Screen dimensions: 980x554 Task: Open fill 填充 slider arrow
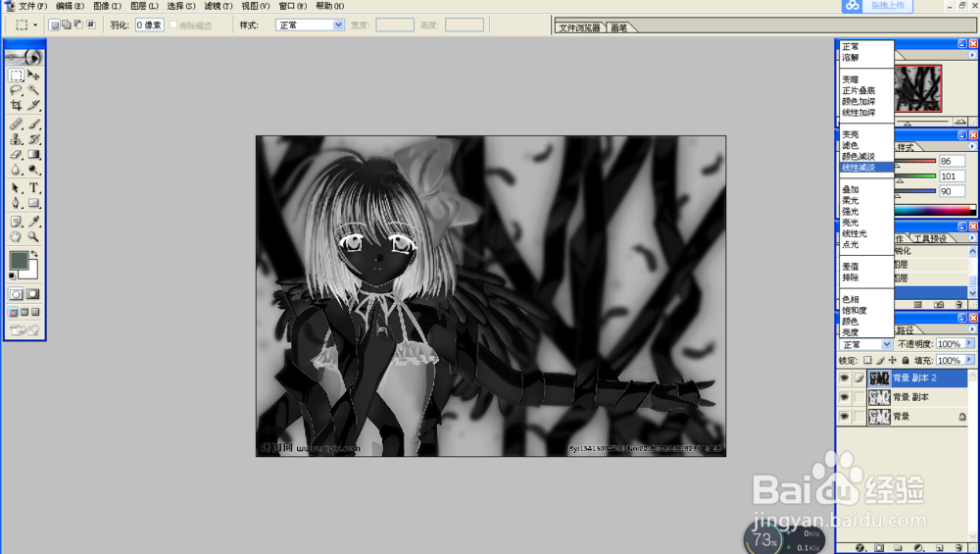pyautogui.click(x=969, y=360)
